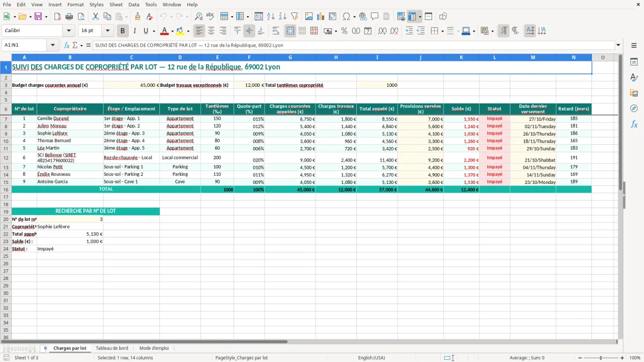This screenshot has width=644, height=362.
Task: Insert hyperlink globe icon
Action: pyautogui.click(x=363, y=17)
